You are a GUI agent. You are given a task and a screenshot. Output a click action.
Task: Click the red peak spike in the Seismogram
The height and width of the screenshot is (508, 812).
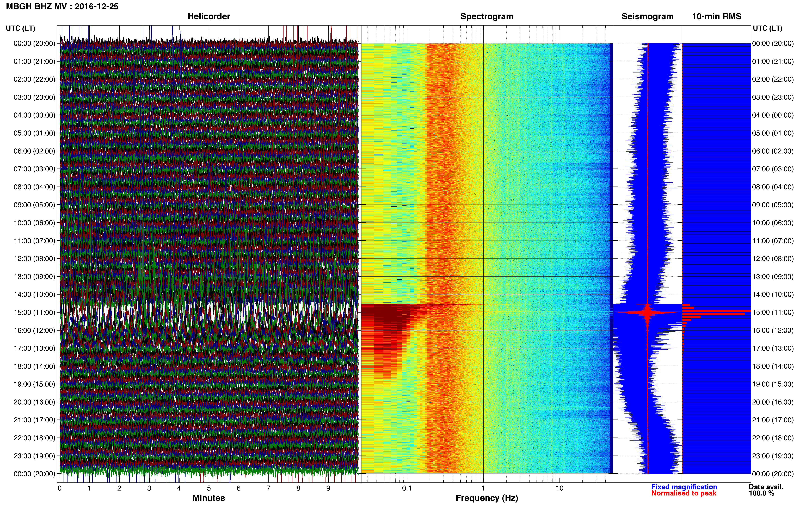click(648, 312)
